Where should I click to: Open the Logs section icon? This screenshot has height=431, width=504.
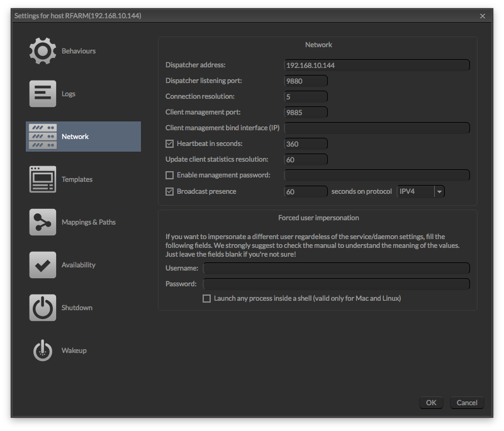(x=42, y=94)
